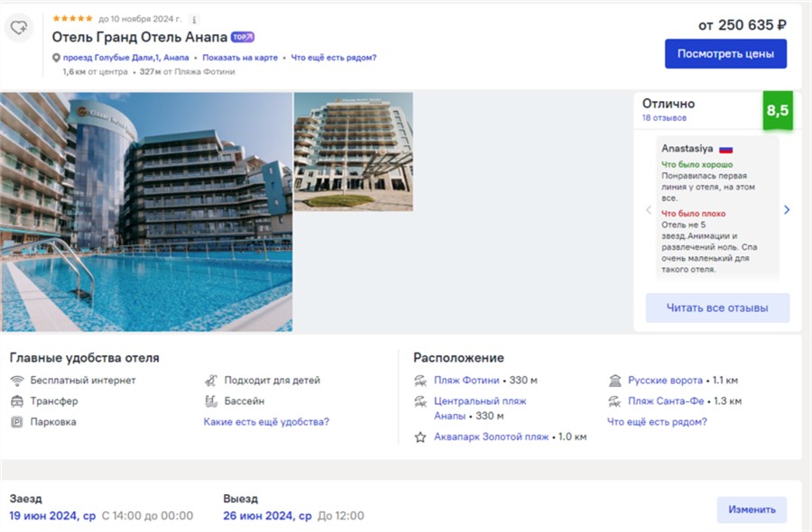The height and width of the screenshot is (532, 812).
Task: Click Читать все отзывы button
Action: click(x=717, y=308)
